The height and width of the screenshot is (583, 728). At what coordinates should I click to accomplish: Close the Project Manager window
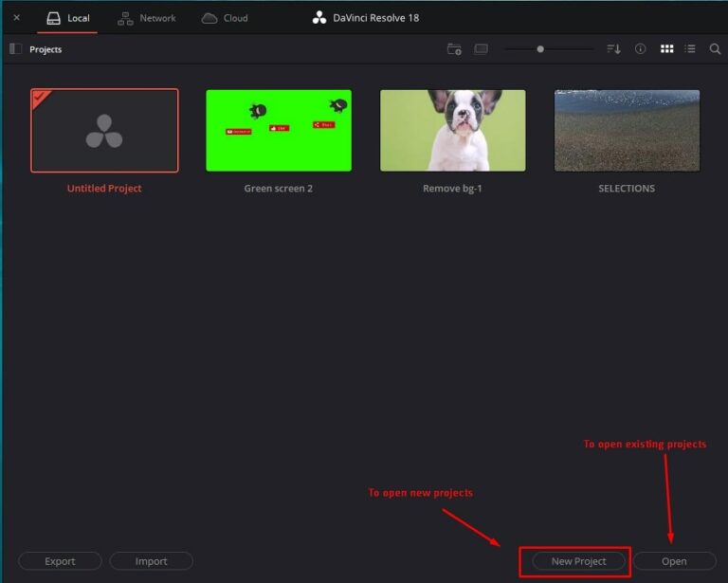pyautogui.click(x=17, y=18)
